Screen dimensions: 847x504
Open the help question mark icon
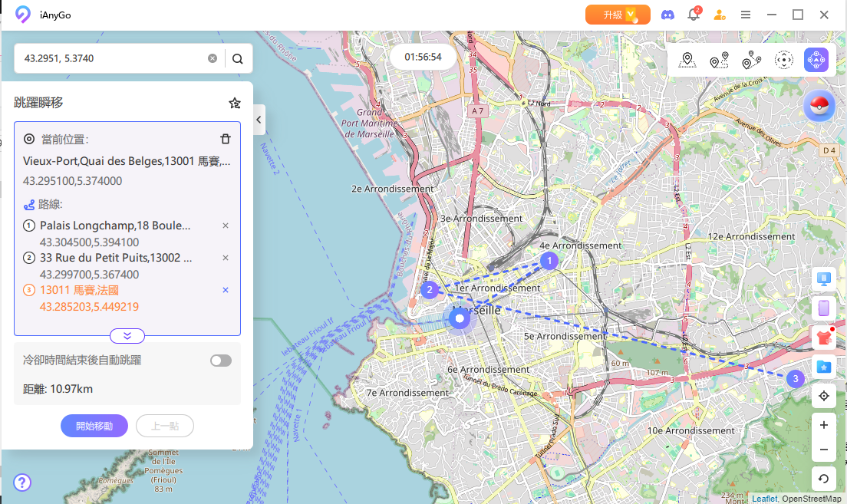pos(22,482)
